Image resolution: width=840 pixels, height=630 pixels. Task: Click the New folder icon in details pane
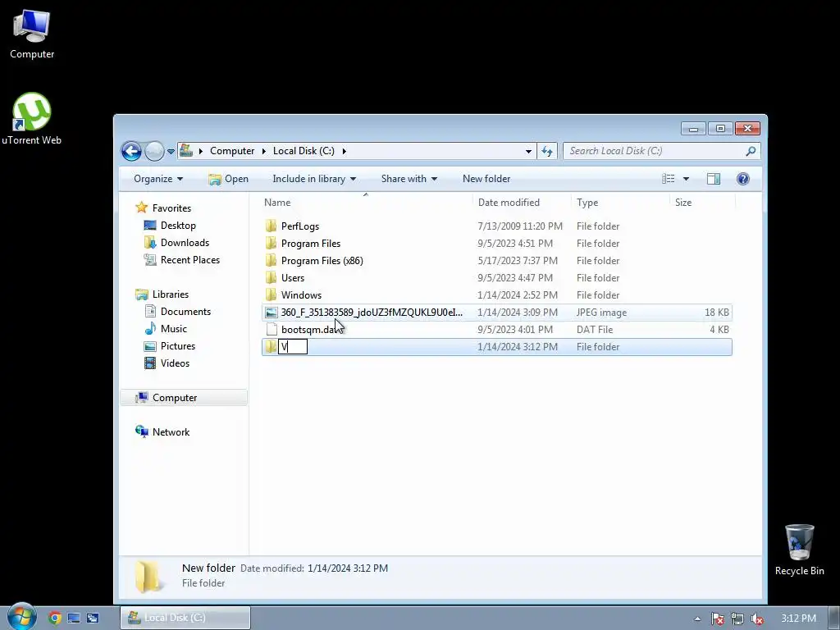coord(148,577)
